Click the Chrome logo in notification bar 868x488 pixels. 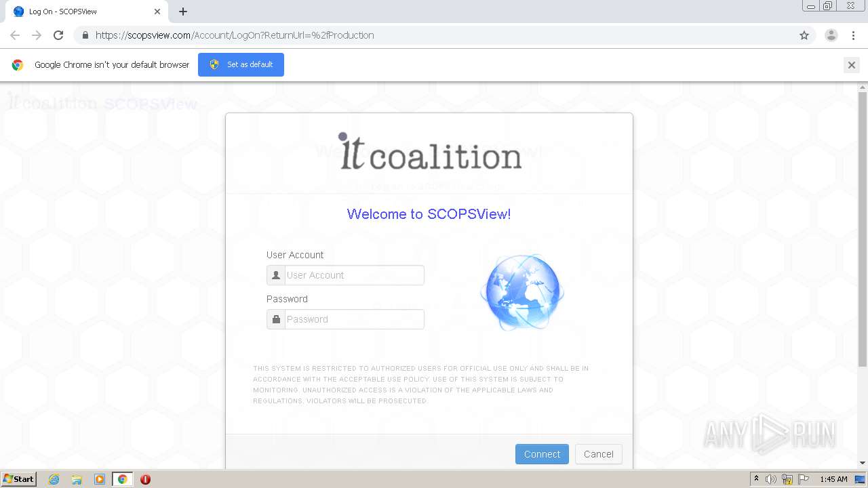[x=18, y=65]
